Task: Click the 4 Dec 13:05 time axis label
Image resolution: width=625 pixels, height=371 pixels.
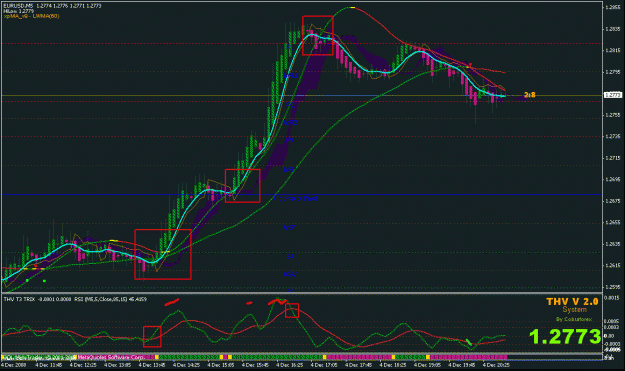Action: (117, 365)
